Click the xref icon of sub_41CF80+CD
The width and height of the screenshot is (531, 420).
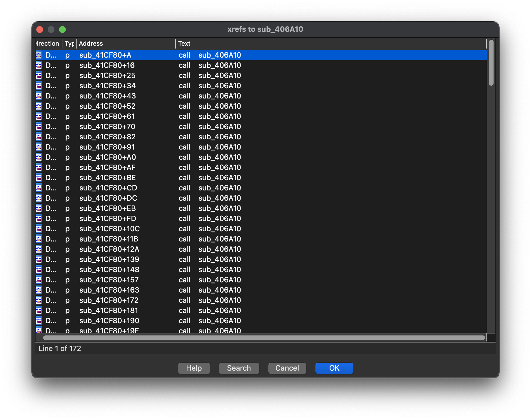39,188
